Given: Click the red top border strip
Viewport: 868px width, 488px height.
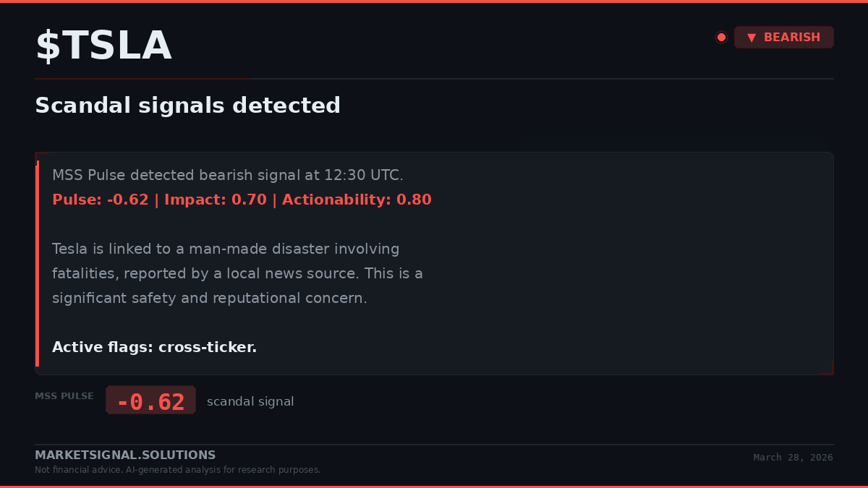Looking at the screenshot, I should [x=434, y=1].
